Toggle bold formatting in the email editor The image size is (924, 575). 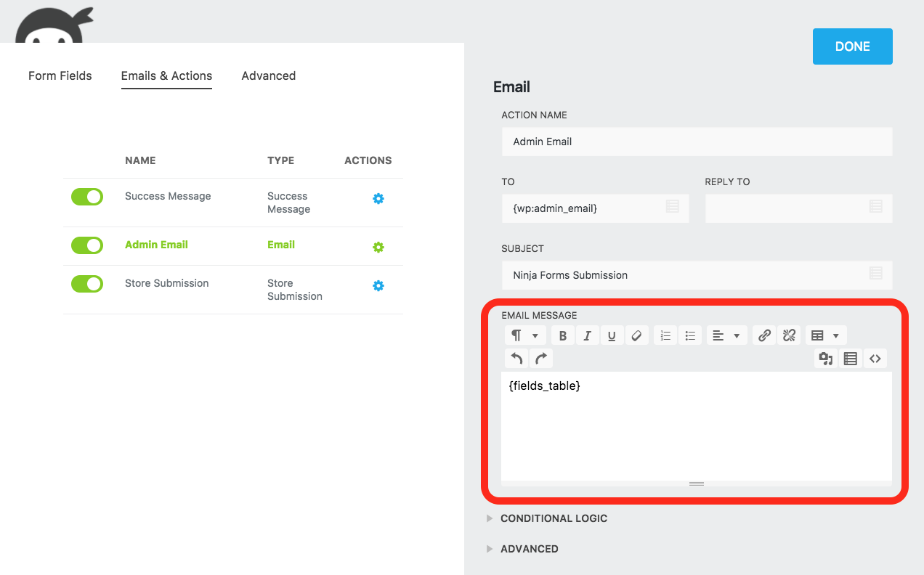click(562, 335)
